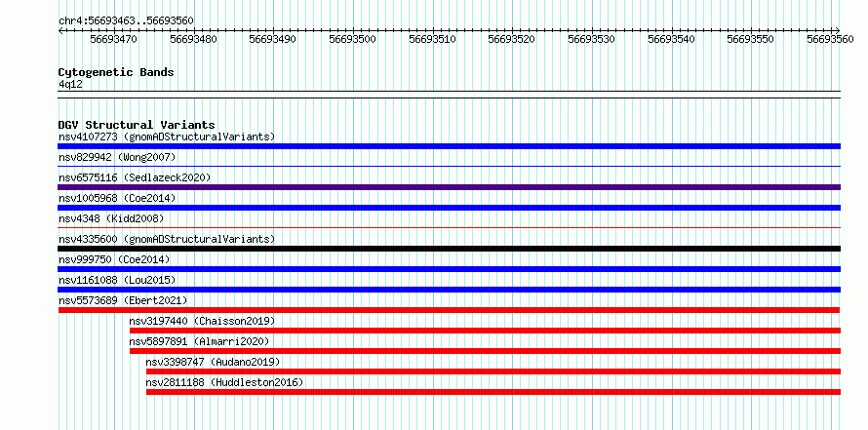Image resolution: width=868 pixels, height=430 pixels.
Task: Click nsv4348 (Kidd2008) label
Action: pos(111,218)
